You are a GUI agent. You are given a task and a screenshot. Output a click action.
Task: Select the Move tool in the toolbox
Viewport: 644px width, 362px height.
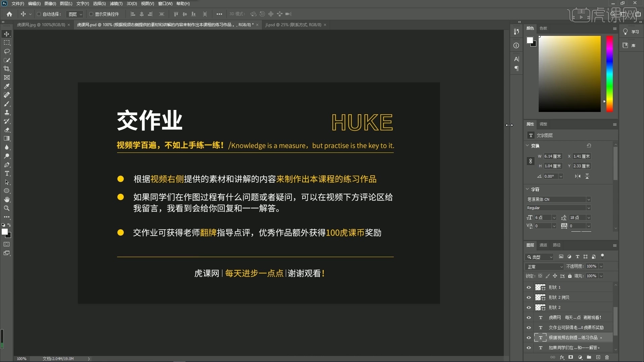[x=7, y=34]
